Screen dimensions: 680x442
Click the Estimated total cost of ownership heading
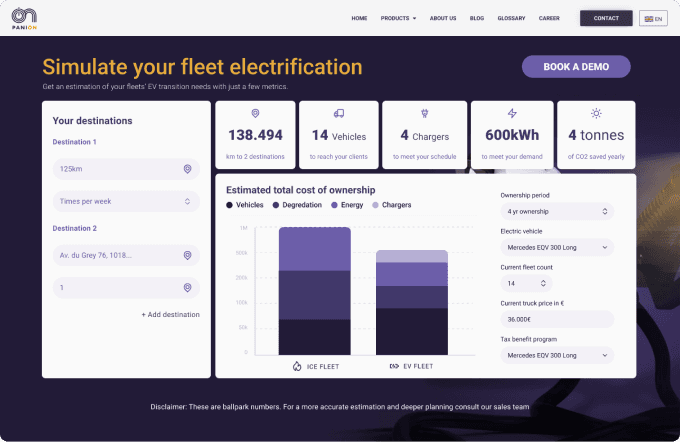[x=301, y=190]
